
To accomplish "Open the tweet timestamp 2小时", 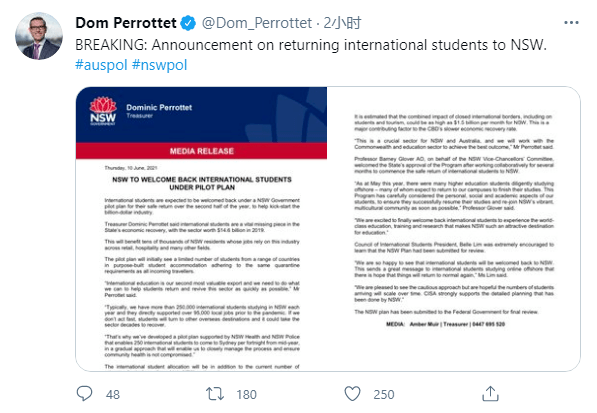I will point(342,23).
